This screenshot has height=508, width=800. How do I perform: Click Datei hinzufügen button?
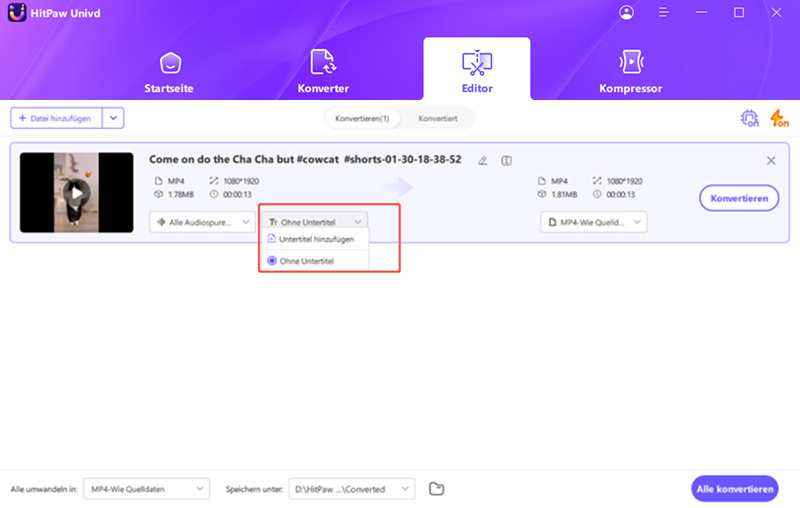point(56,118)
